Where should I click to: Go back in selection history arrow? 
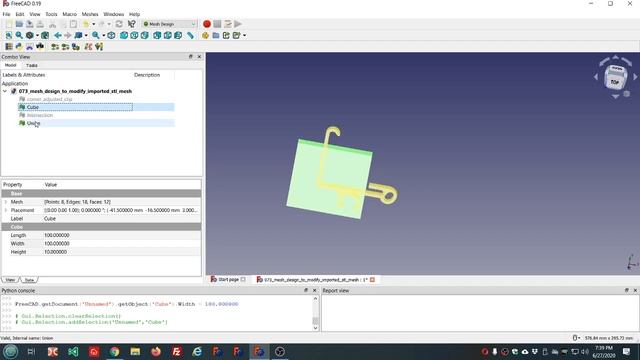(58, 36)
